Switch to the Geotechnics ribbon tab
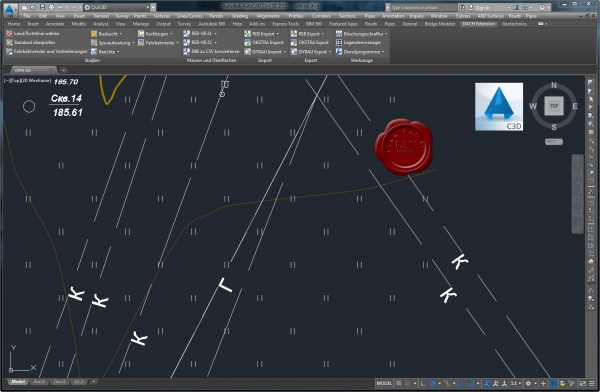This screenshot has height=392, width=600. point(514,24)
